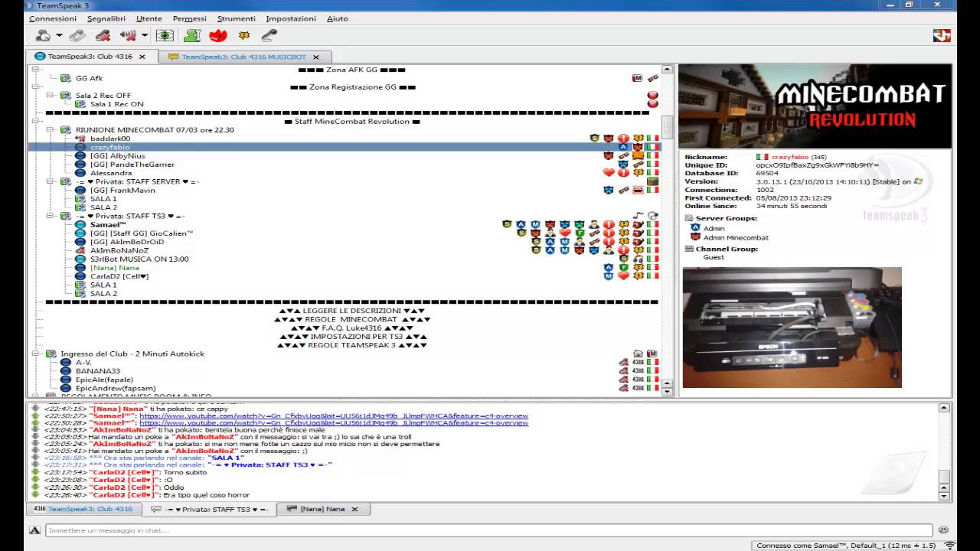Click the connection status icon in status bar
The image size is (980, 551).
pyautogui.click(x=949, y=546)
